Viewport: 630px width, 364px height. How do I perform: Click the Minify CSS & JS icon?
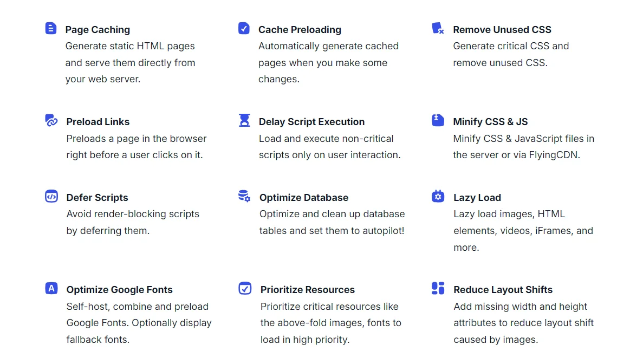click(x=438, y=120)
